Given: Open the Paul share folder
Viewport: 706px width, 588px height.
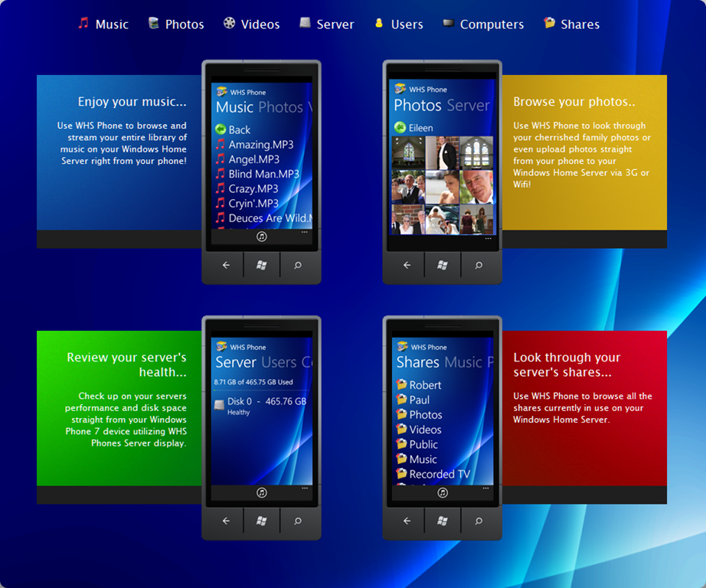Looking at the screenshot, I should [413, 400].
